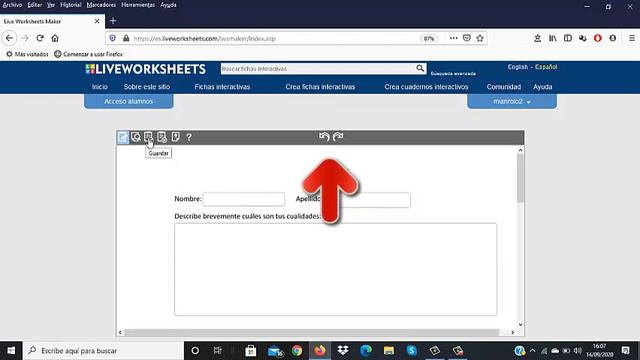
Task: Click the 67% zoom level indicator
Action: 429,38
